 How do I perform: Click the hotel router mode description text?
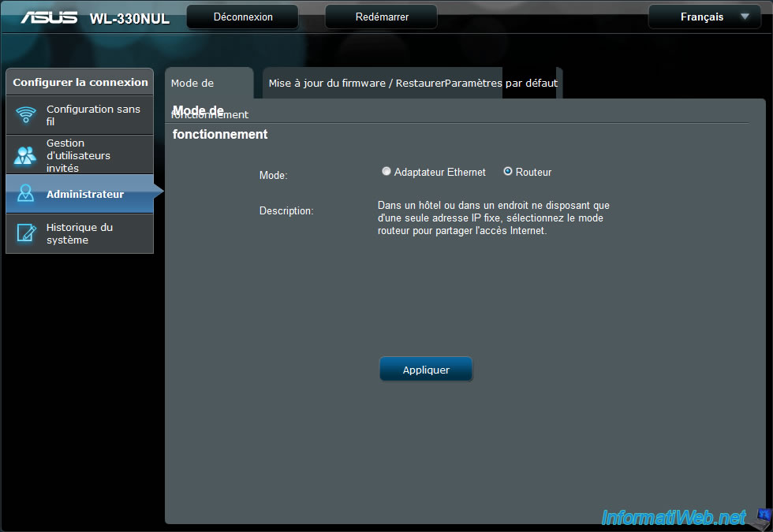pyautogui.click(x=494, y=218)
